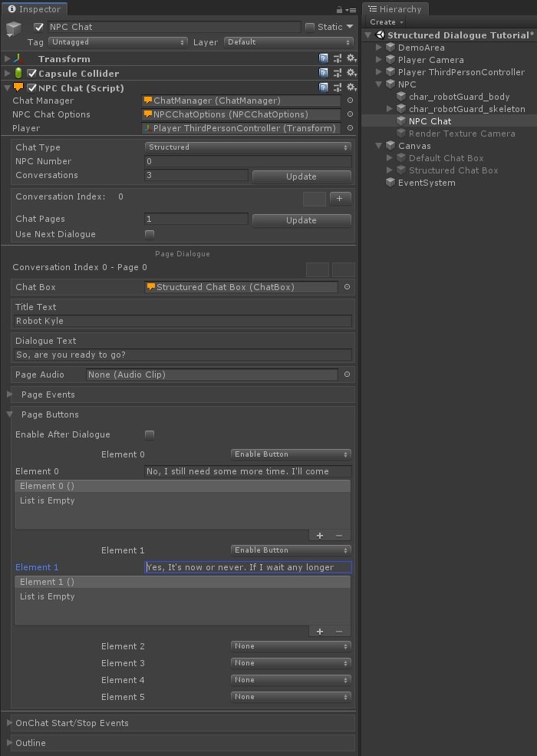Remove item from Element 0 event list

pyautogui.click(x=339, y=536)
